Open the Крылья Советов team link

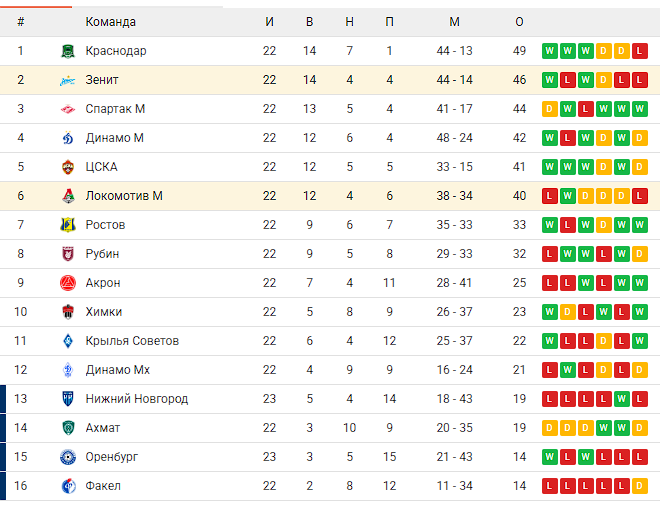(x=132, y=341)
